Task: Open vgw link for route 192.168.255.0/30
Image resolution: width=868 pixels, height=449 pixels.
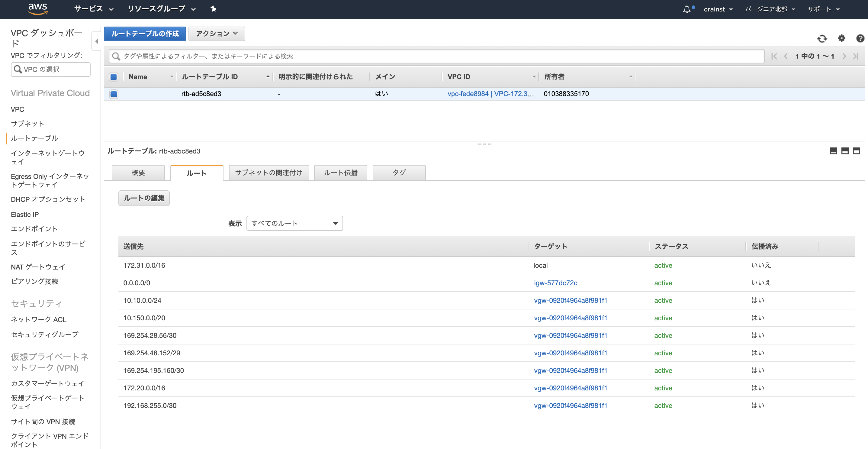Action: pyautogui.click(x=570, y=406)
